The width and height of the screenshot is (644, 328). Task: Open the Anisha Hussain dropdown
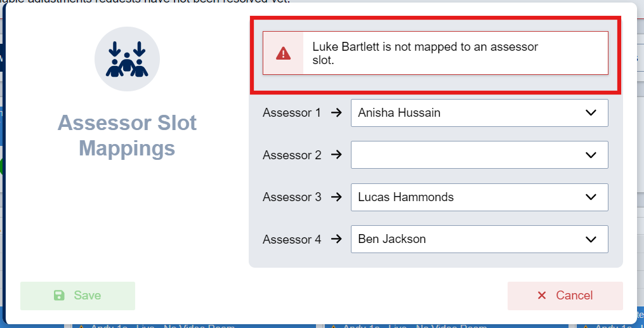(x=479, y=113)
